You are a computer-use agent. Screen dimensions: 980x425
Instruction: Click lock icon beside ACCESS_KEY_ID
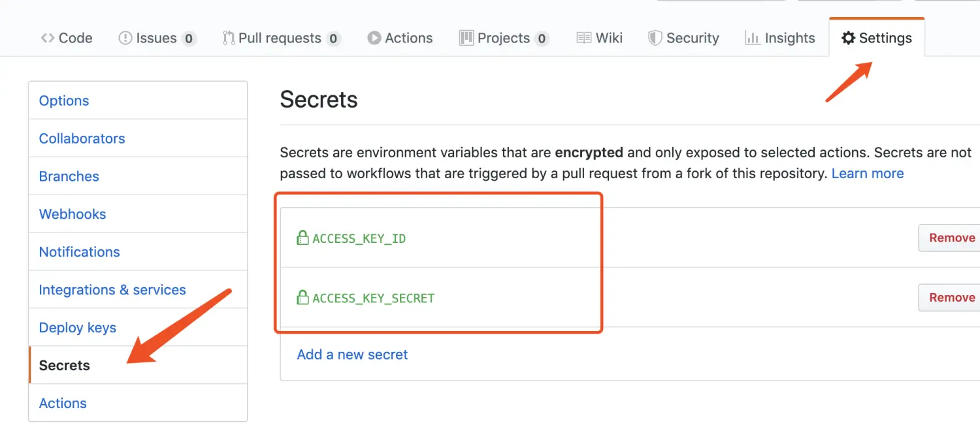pos(302,238)
